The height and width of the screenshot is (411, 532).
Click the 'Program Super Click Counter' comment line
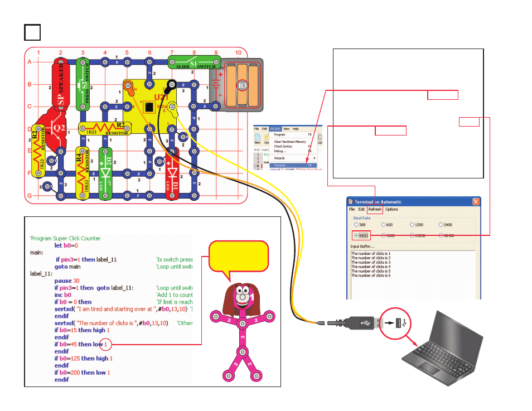point(65,238)
